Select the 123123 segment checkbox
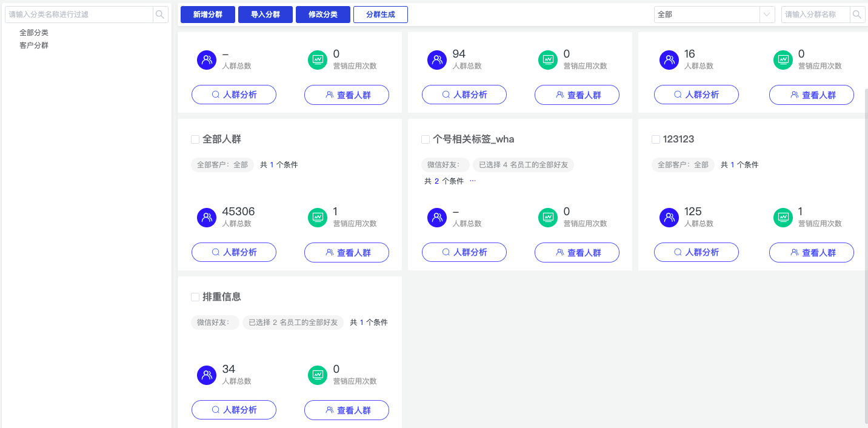 [656, 139]
